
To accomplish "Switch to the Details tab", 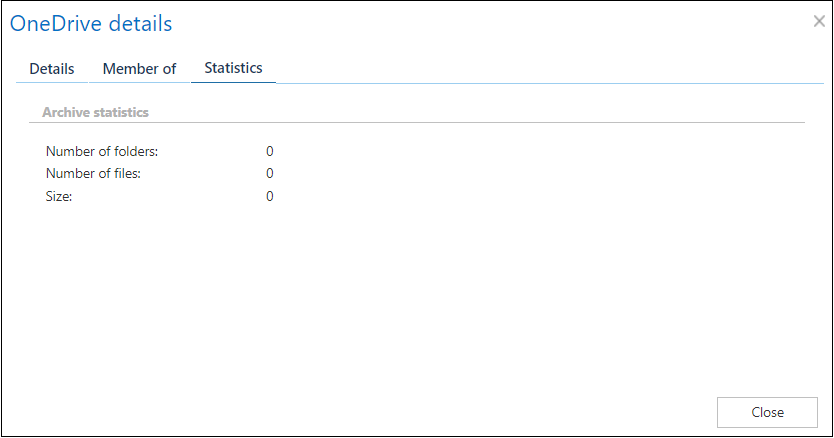I will [52, 69].
